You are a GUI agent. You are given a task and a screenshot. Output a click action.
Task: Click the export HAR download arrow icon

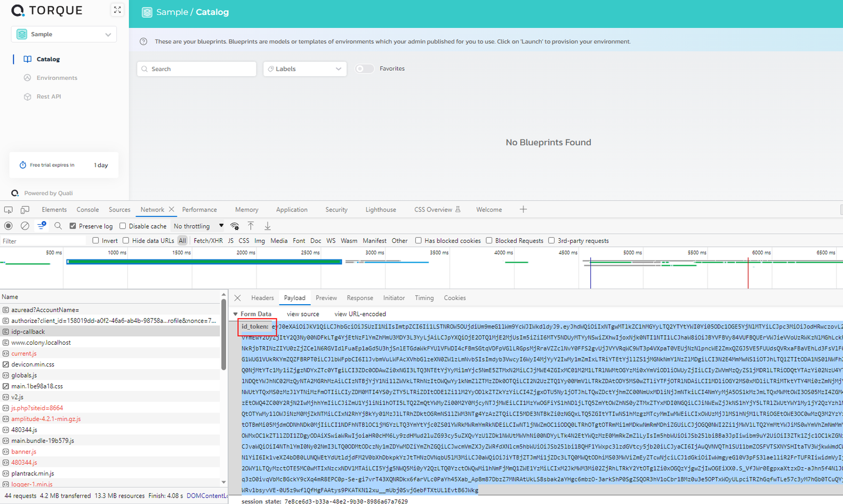tap(268, 226)
